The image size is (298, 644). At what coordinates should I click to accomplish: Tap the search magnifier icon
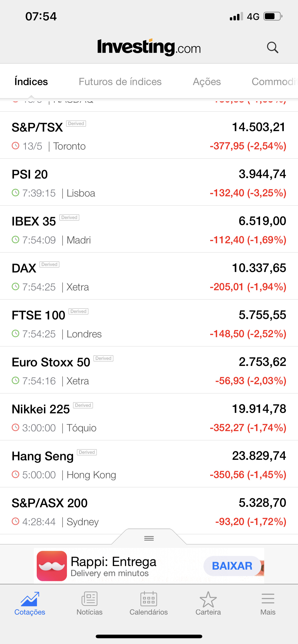pyautogui.click(x=272, y=47)
